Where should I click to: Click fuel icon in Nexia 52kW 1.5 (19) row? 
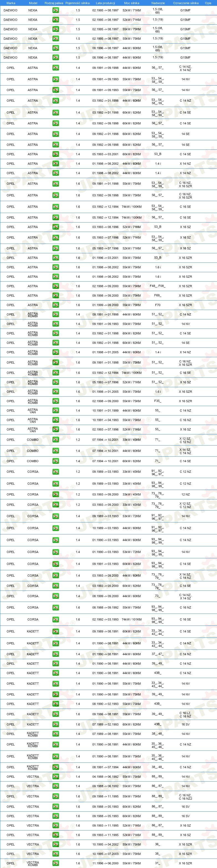55,20
